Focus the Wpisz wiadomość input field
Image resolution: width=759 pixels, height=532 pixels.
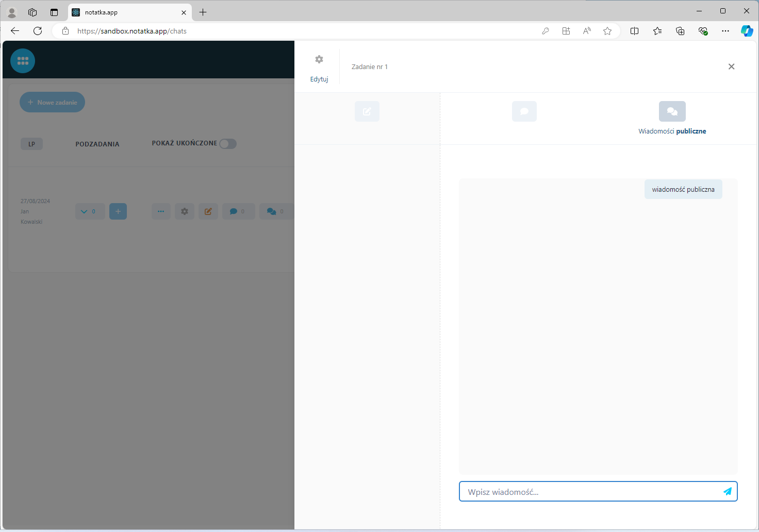click(x=588, y=492)
